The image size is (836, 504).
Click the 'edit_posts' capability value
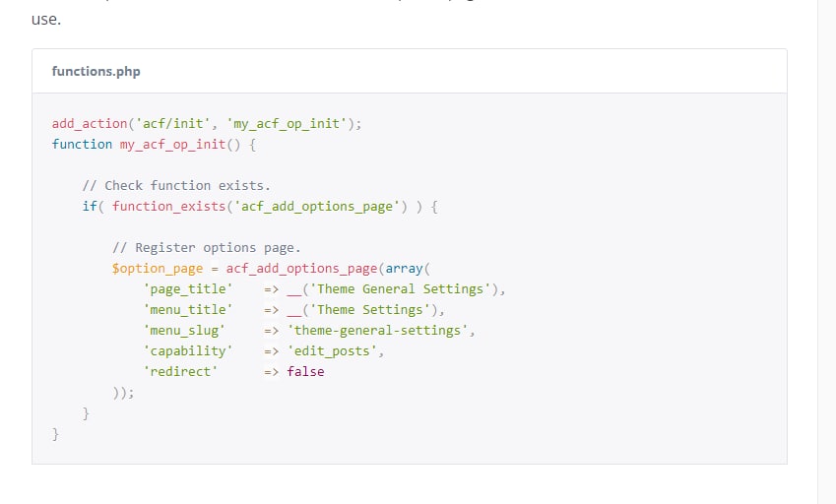(x=332, y=351)
